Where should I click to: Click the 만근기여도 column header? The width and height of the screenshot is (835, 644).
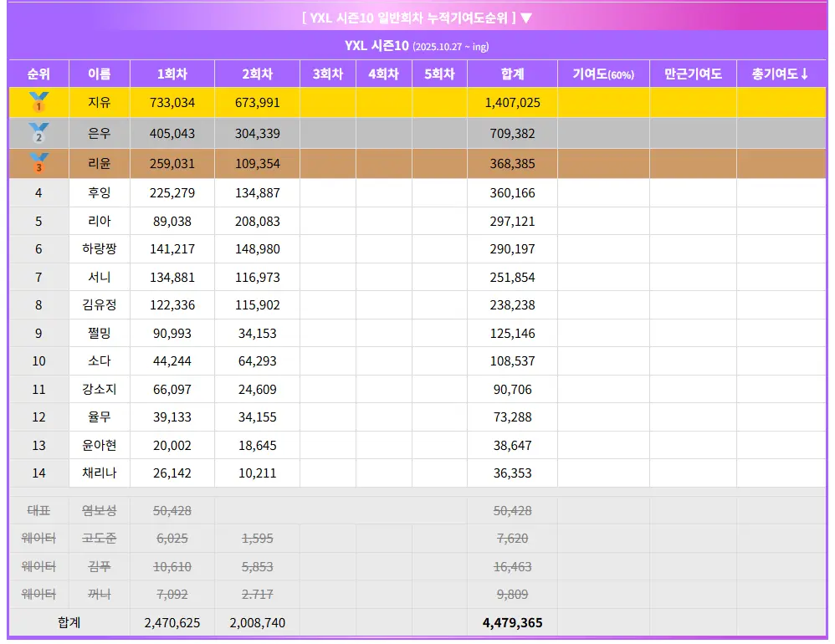pyautogui.click(x=693, y=74)
